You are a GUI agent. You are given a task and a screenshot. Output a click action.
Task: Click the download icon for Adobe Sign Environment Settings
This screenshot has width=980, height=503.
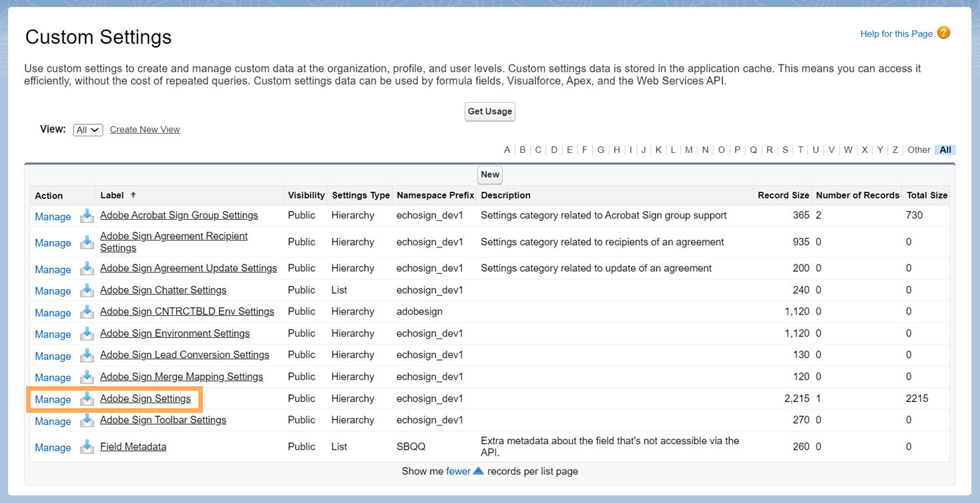click(87, 333)
